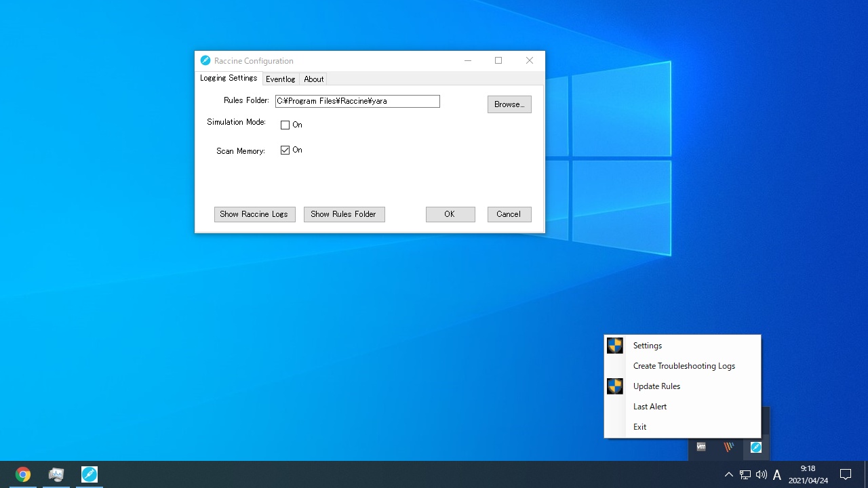
Task: Click the IME input mode A indicator
Action: (x=777, y=474)
